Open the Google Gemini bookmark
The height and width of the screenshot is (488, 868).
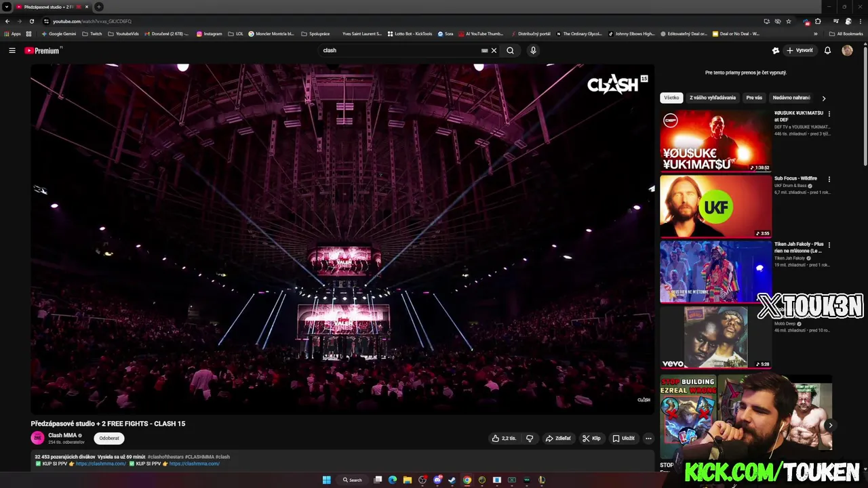tap(59, 34)
